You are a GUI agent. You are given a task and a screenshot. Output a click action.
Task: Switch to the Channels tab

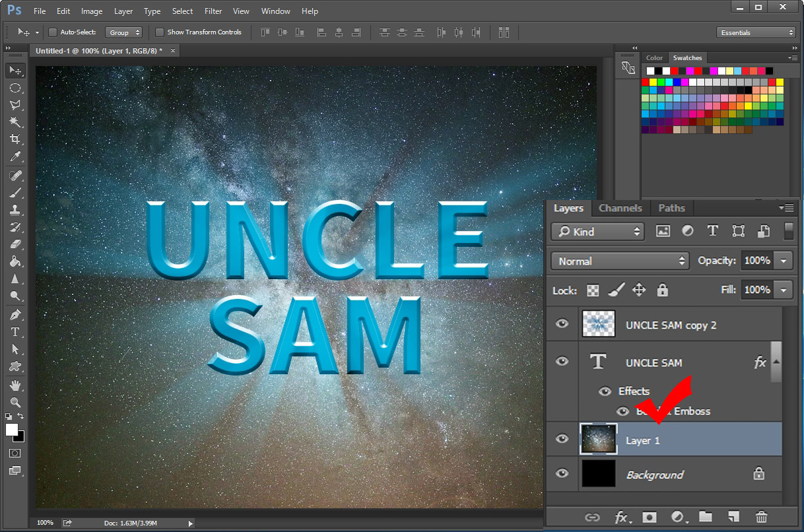coord(620,208)
